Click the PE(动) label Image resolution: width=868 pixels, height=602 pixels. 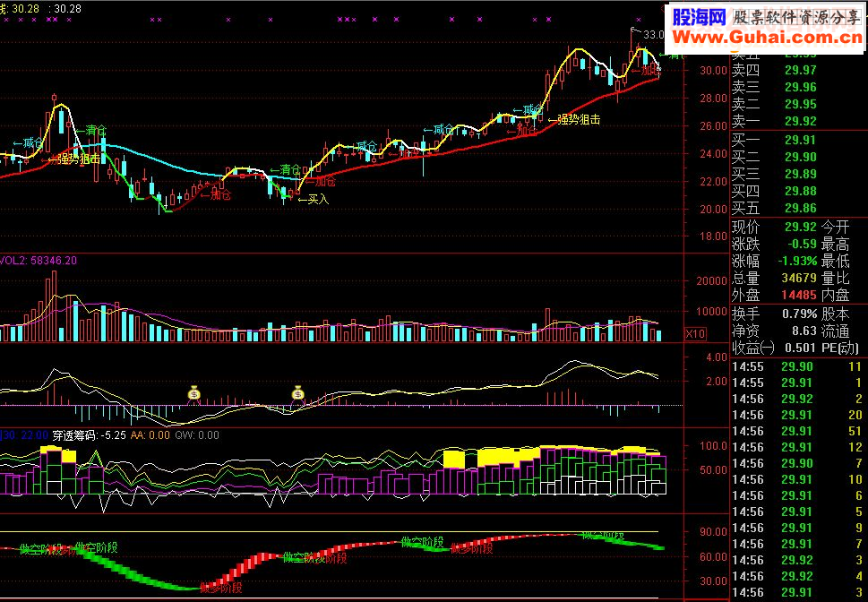pyautogui.click(x=839, y=348)
